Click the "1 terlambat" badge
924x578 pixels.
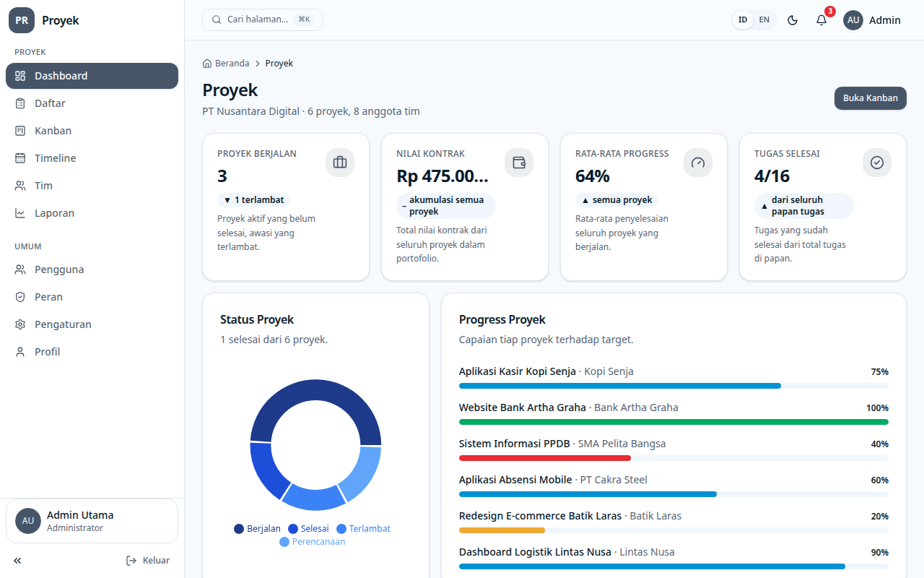click(253, 200)
